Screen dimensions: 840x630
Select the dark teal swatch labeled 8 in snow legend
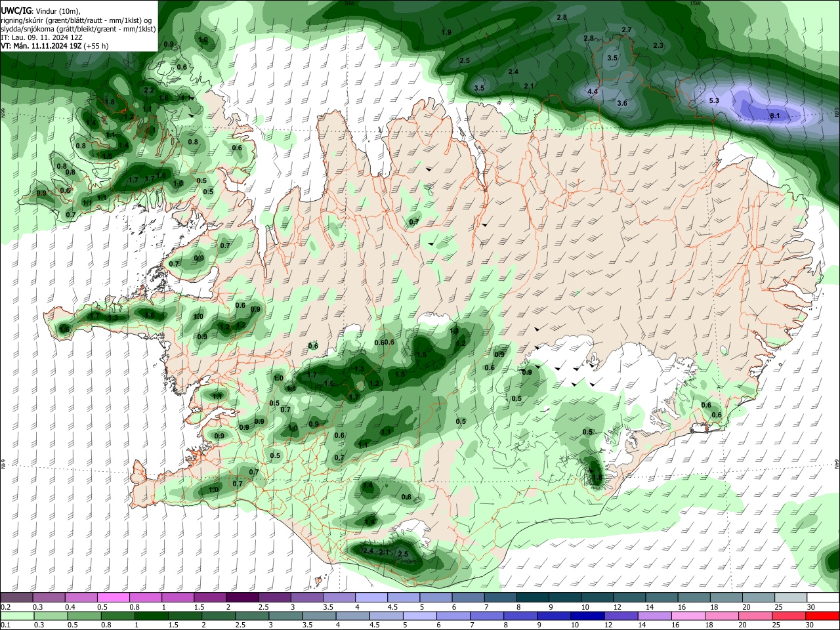point(533,598)
